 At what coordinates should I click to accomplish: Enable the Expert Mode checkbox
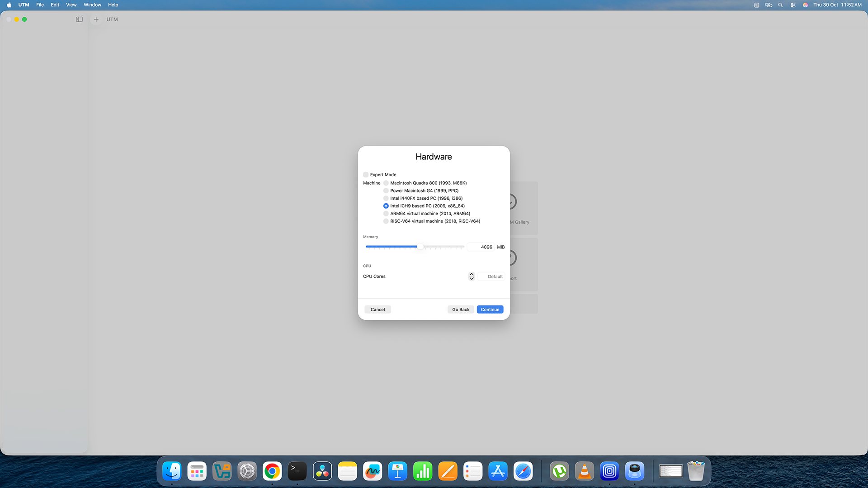point(366,175)
